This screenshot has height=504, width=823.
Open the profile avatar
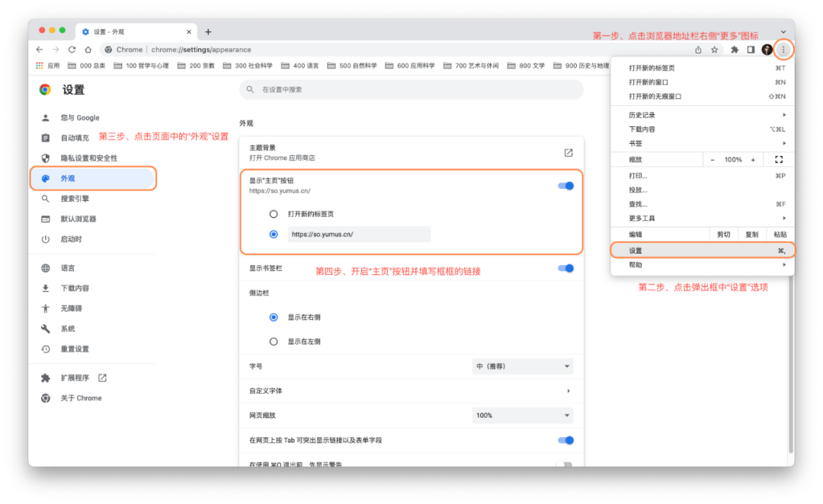coord(767,49)
